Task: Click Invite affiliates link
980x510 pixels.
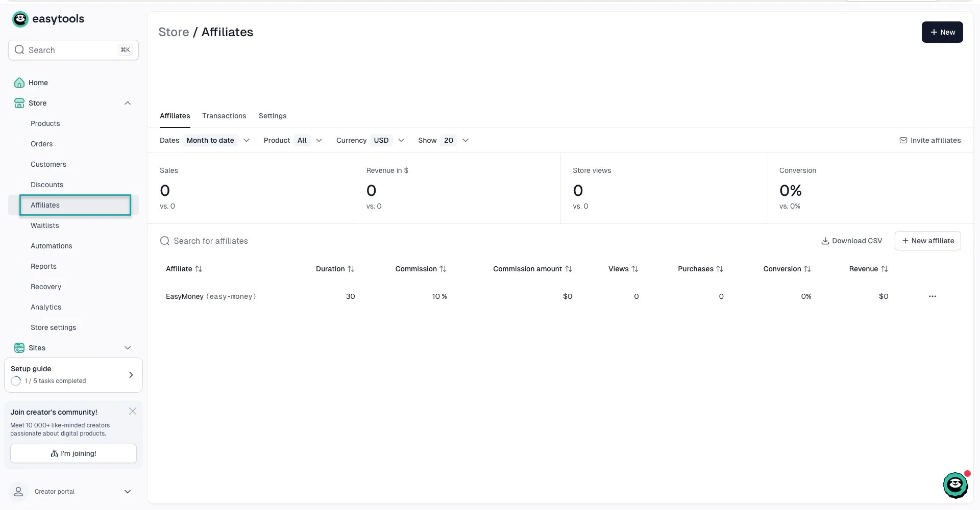Action: pos(930,140)
